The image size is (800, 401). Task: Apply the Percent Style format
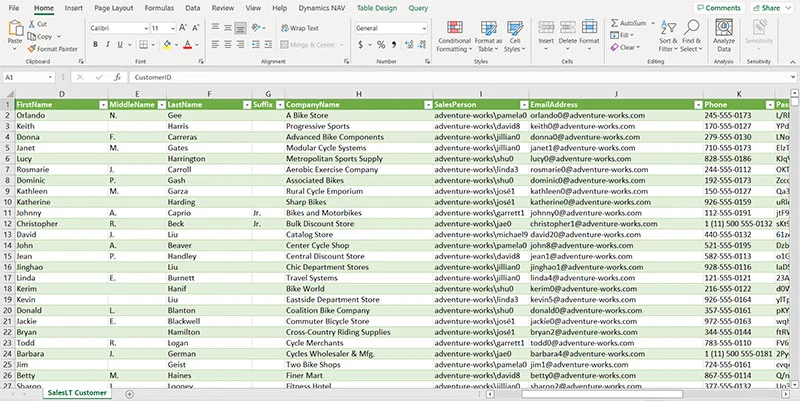tap(381, 45)
